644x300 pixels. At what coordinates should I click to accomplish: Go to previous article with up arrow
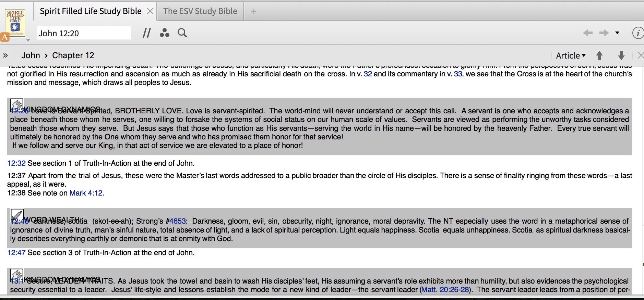tap(599, 55)
